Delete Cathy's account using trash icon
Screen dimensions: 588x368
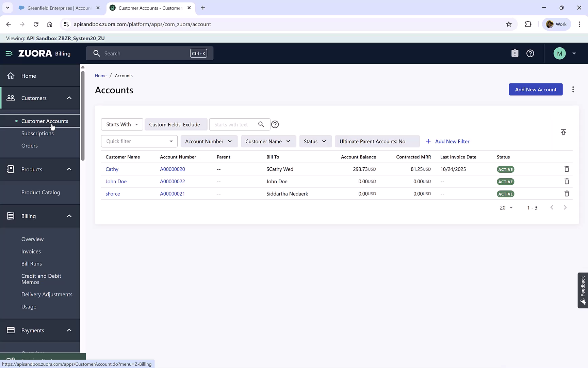(x=567, y=169)
